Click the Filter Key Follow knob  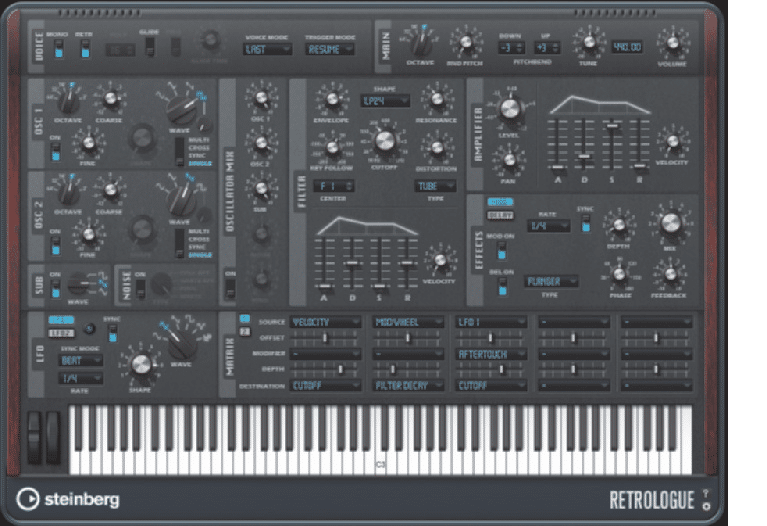click(x=332, y=147)
